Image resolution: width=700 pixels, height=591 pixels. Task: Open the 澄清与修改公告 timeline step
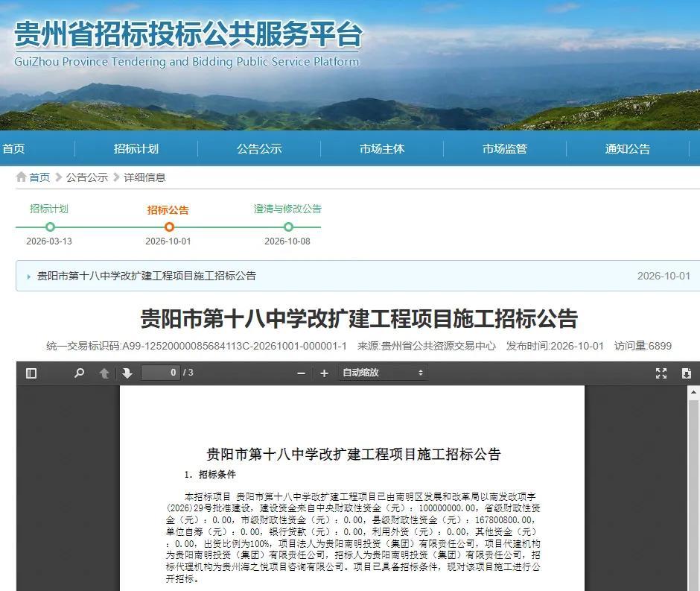[287, 209]
